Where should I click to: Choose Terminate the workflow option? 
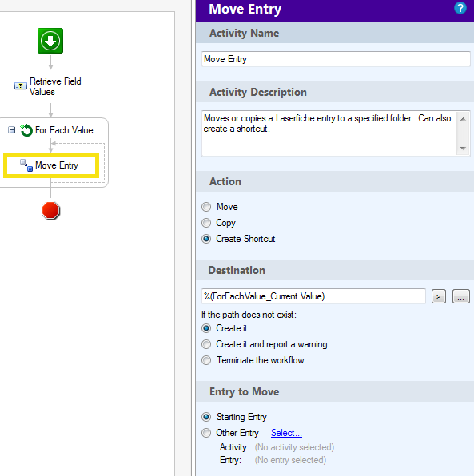[x=206, y=360]
